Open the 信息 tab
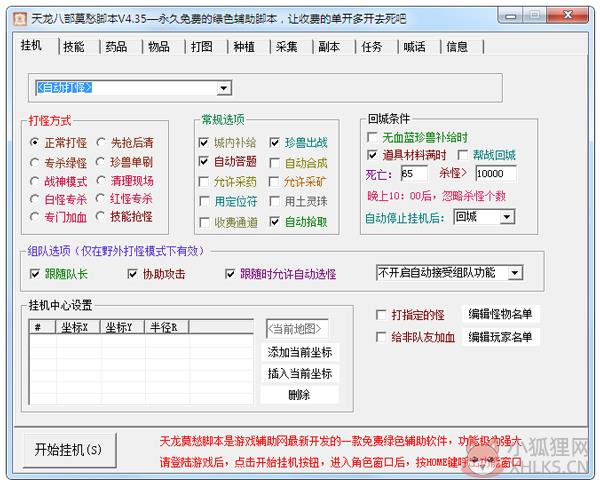The width and height of the screenshot is (600, 483). (457, 47)
